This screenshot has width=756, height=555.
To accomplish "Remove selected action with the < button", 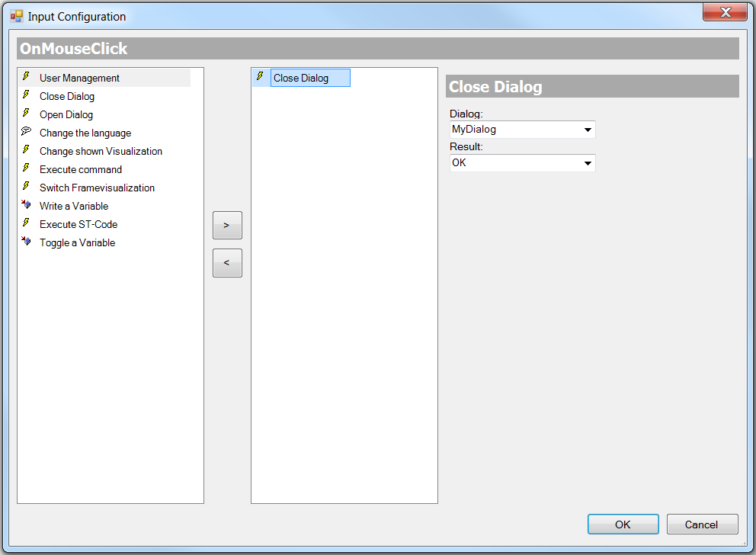I will click(227, 263).
